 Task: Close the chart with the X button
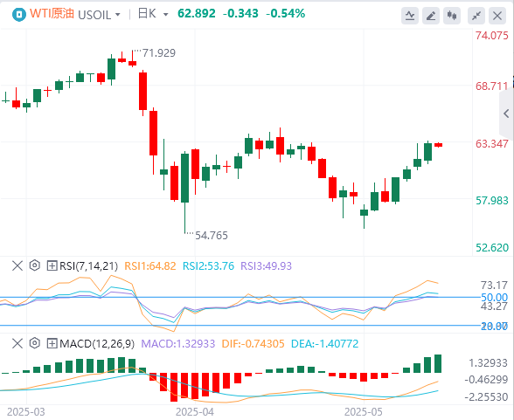click(497, 16)
